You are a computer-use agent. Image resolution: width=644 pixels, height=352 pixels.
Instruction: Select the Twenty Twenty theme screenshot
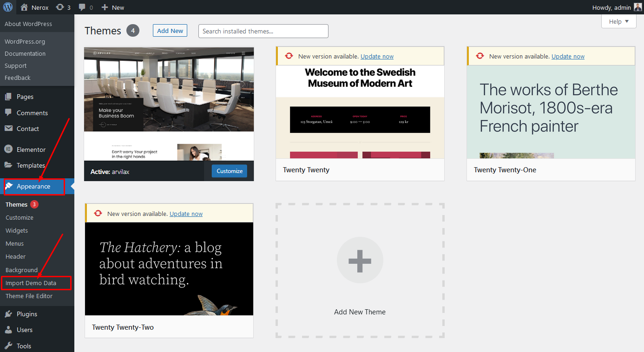tap(360, 112)
